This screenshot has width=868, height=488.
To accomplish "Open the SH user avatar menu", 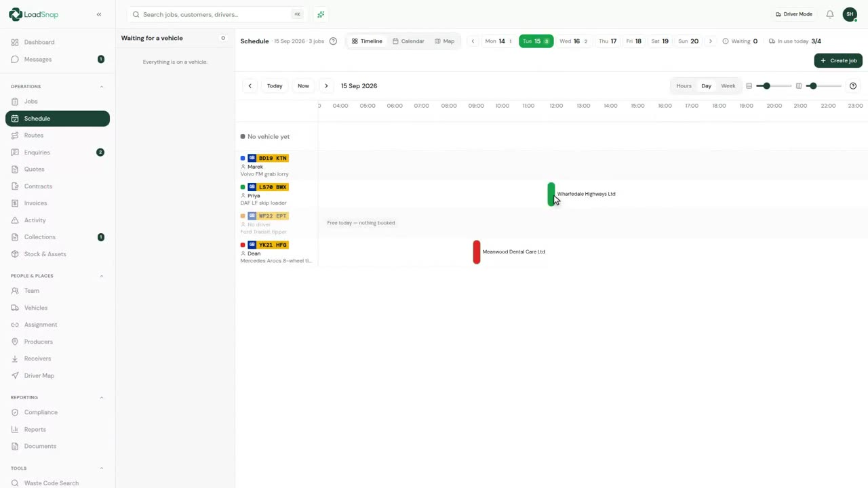I will pyautogui.click(x=850, y=14).
